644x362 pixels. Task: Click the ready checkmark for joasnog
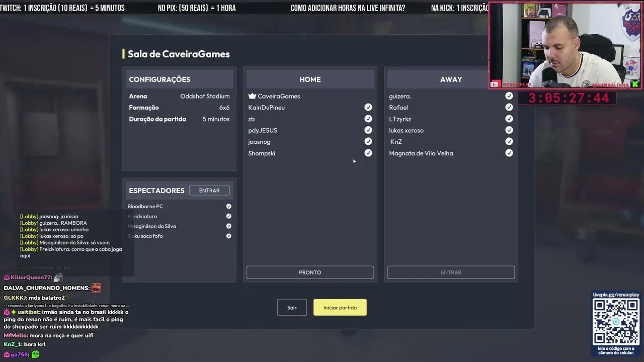(x=368, y=141)
